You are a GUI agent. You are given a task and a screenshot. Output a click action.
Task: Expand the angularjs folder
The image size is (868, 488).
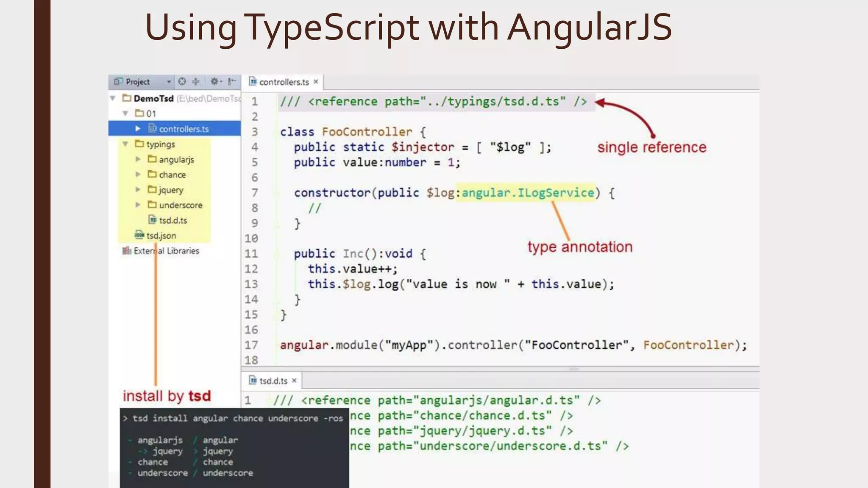click(138, 159)
